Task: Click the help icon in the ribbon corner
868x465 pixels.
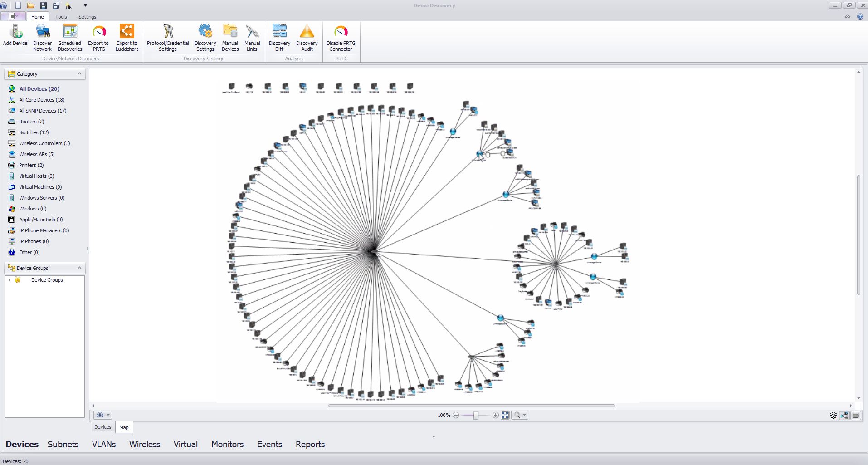Action: pyautogui.click(x=860, y=16)
